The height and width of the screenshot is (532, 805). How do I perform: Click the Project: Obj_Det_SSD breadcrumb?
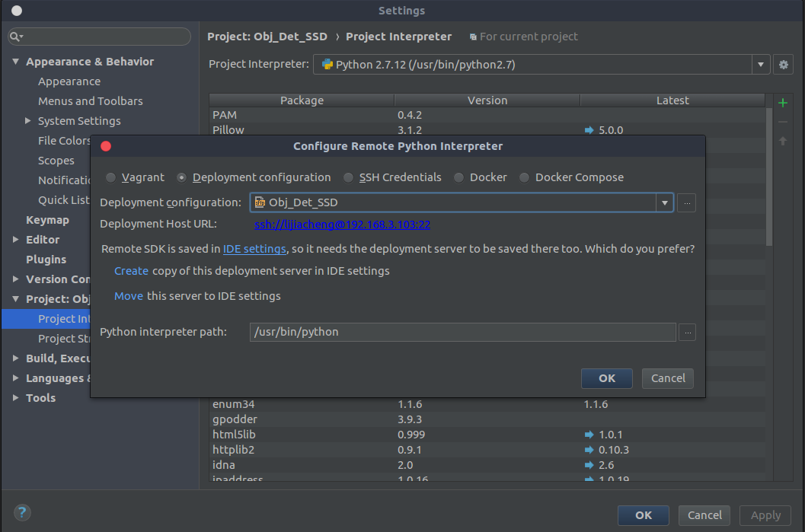267,37
